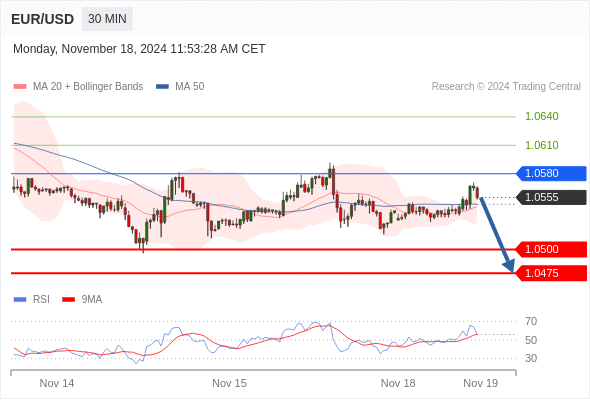Select the chart timestamp Monday, November 18, 2024
Viewport: 590px width, 400px height.
pos(139,49)
